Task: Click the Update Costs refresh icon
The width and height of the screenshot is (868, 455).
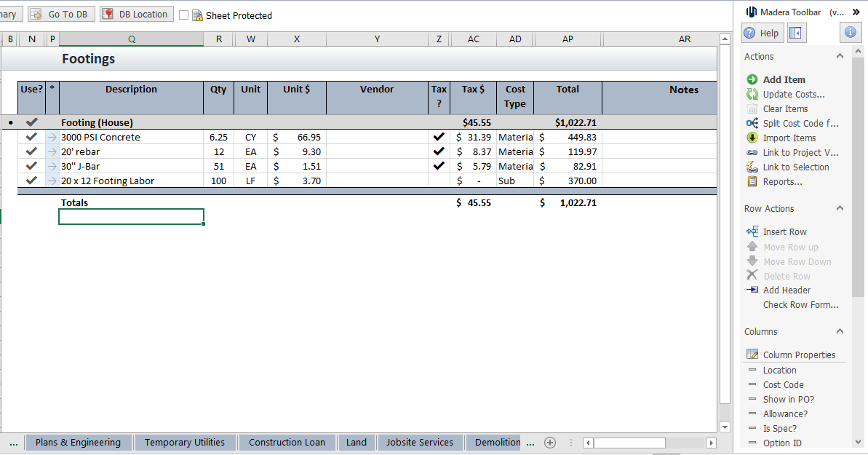Action: (752, 94)
